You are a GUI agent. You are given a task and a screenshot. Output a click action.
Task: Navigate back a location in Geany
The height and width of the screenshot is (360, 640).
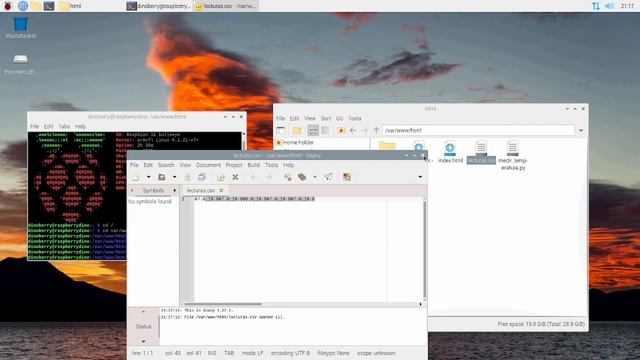click(254, 177)
